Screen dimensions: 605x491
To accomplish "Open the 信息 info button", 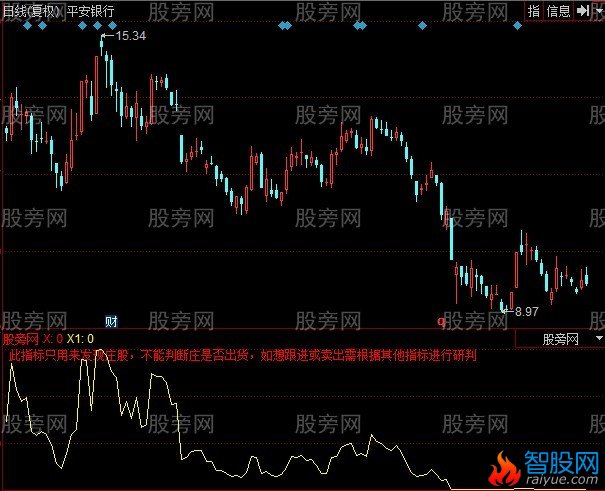I will (558, 11).
